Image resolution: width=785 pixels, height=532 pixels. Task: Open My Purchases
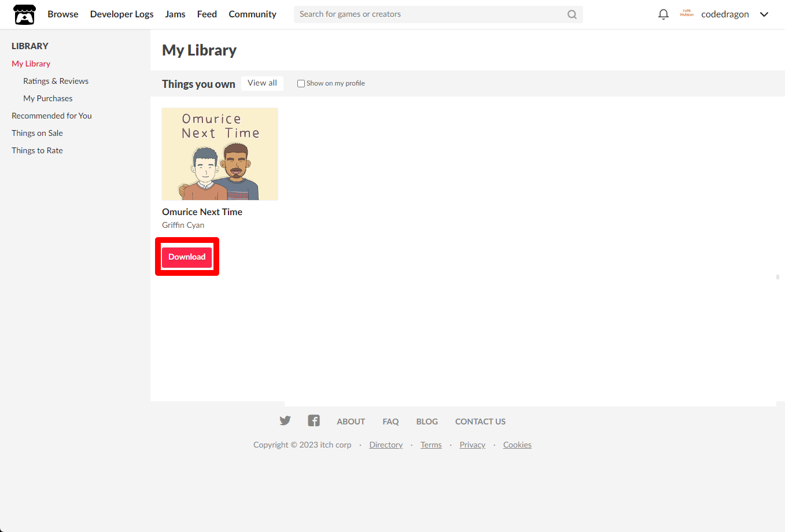(x=48, y=98)
